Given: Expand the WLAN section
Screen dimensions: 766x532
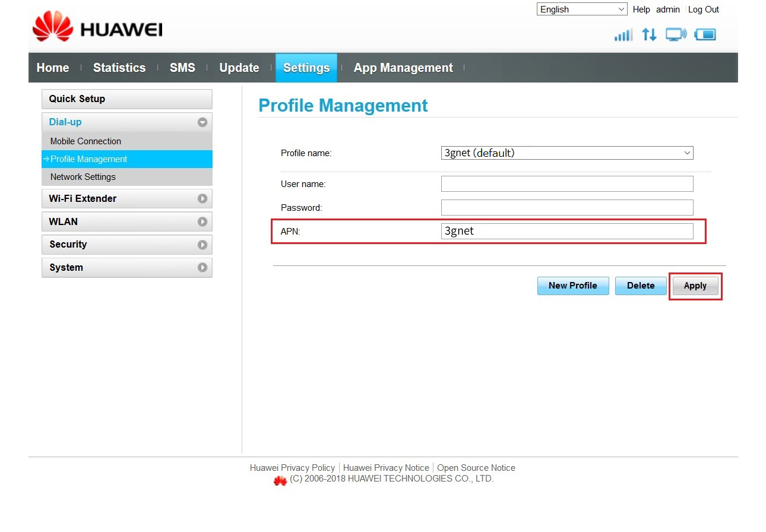Looking at the screenshot, I should [x=126, y=221].
